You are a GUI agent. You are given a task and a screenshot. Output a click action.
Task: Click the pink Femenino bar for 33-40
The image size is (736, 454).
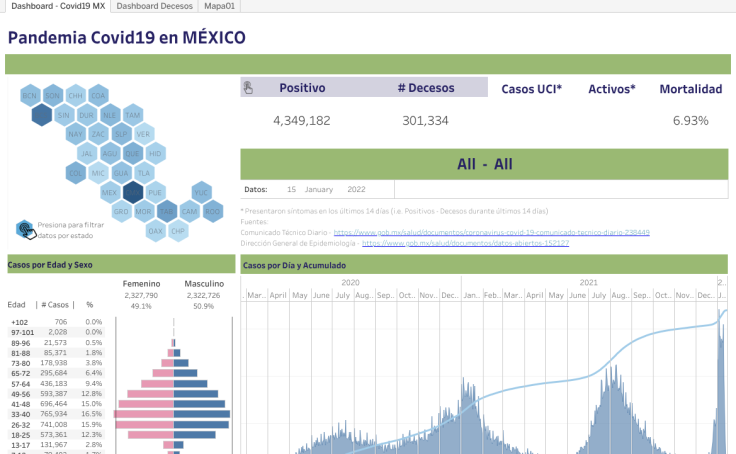click(x=144, y=413)
